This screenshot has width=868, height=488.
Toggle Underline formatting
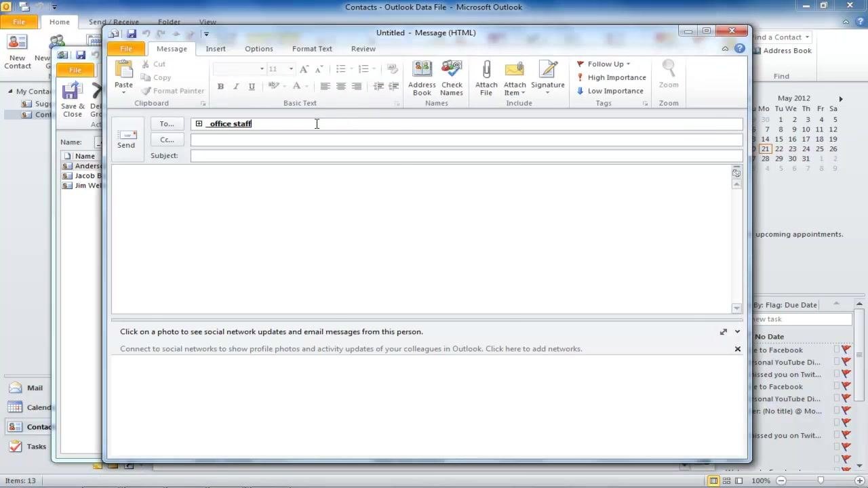coord(252,86)
